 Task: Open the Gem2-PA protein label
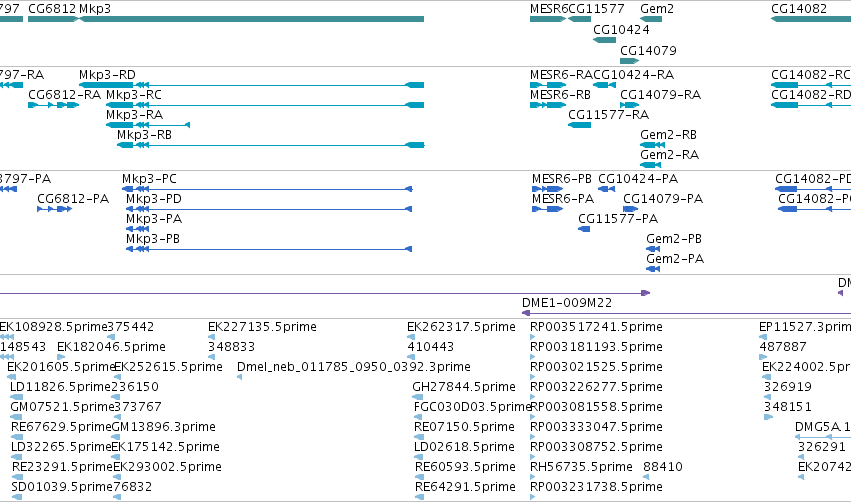675,258
